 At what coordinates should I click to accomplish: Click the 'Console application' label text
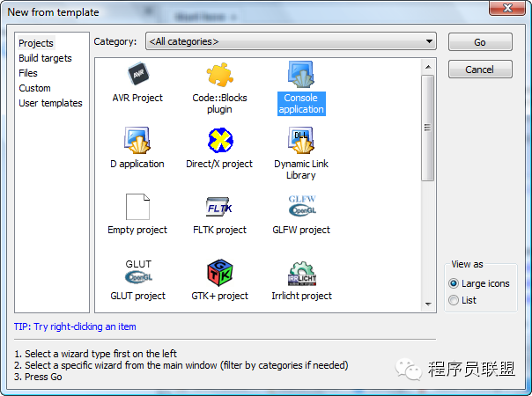301,104
